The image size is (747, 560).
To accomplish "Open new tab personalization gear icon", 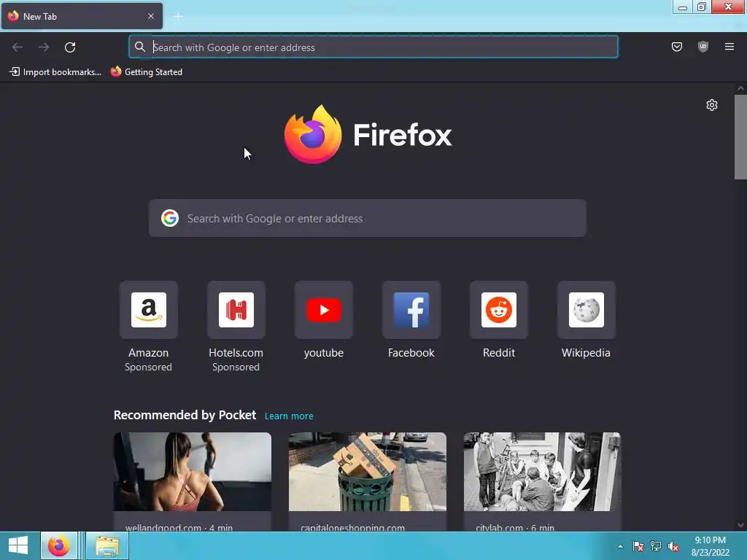I will coord(712,105).
